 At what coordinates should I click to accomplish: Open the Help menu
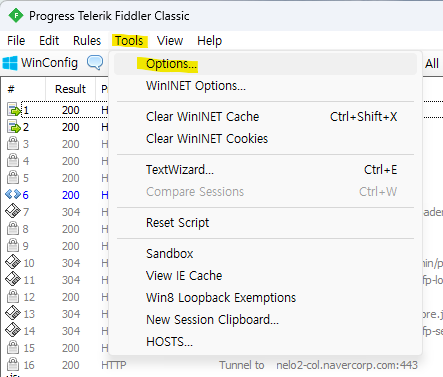(209, 41)
